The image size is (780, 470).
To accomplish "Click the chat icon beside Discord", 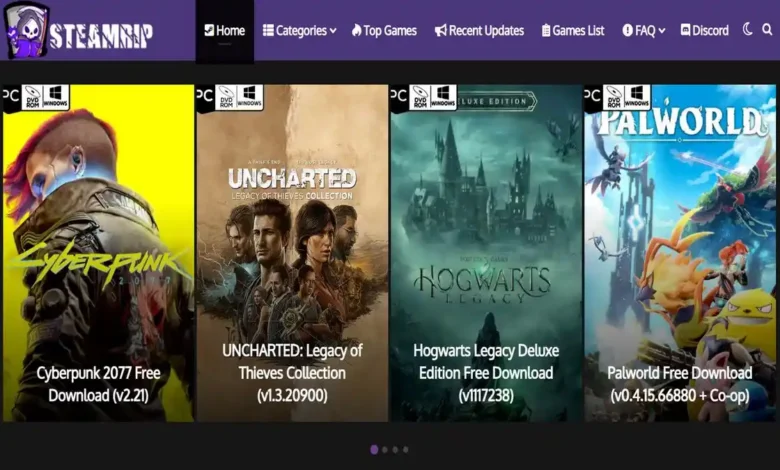I will point(685,30).
